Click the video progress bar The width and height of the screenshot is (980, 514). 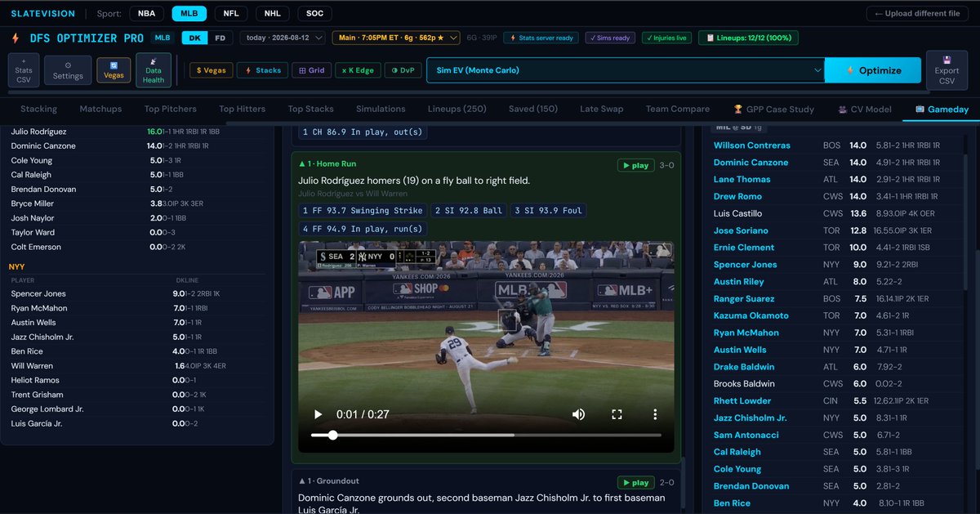coord(486,436)
